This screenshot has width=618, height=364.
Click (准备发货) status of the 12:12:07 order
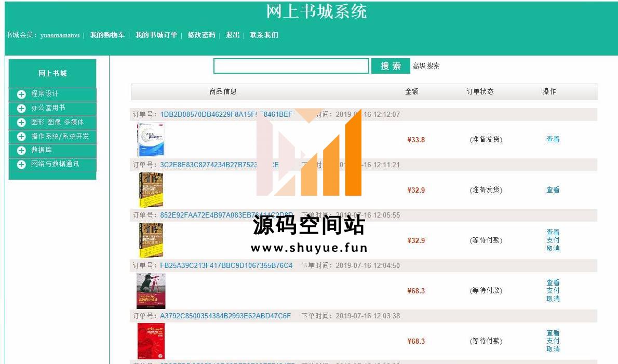(486, 140)
